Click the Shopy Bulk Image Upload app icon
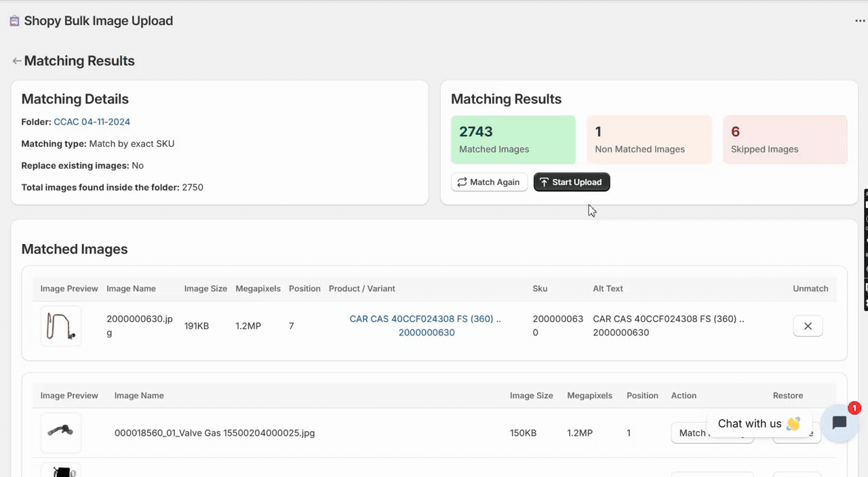Screen dimensions: 868x477 (14, 21)
